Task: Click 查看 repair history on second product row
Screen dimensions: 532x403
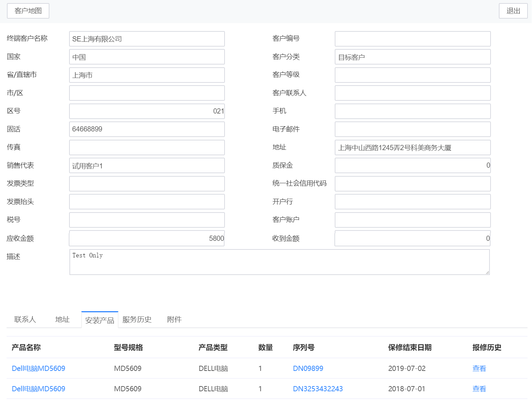Action: pos(479,389)
